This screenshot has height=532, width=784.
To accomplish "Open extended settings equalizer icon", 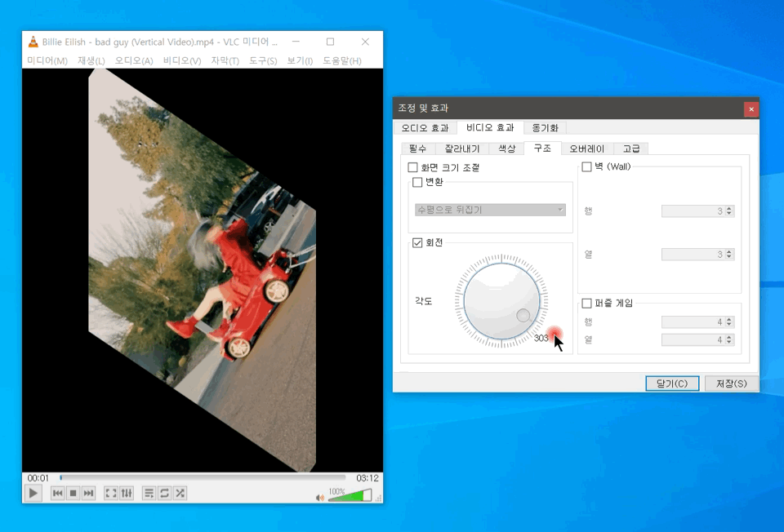I will pos(127,494).
